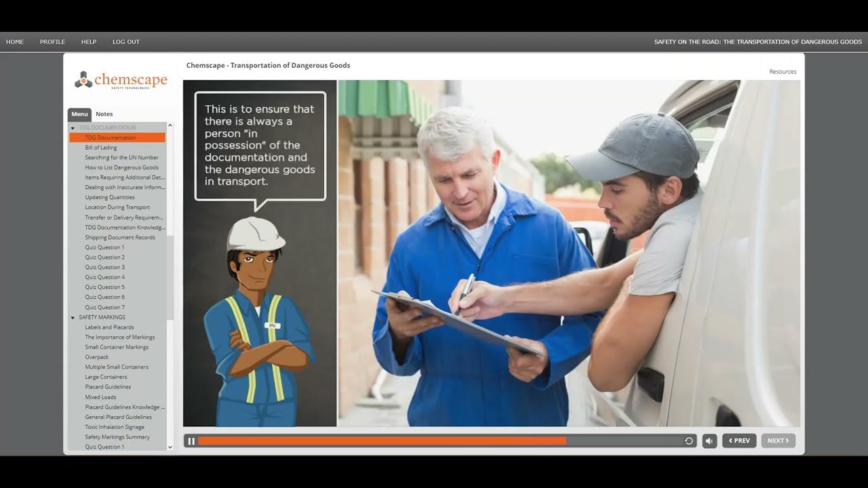This screenshot has height=488, width=868.
Task: Click the Chemscape logo
Action: click(x=121, y=81)
